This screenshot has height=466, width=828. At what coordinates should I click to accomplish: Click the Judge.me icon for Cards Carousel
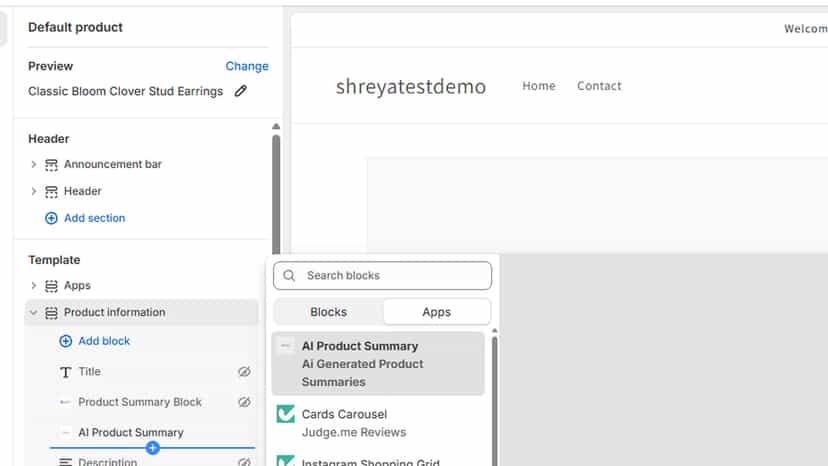(x=286, y=414)
